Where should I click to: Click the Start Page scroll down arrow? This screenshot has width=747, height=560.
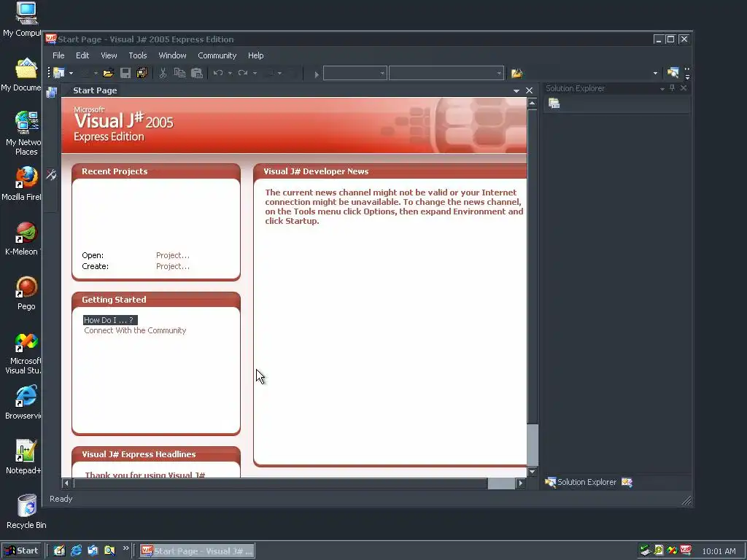(x=533, y=472)
